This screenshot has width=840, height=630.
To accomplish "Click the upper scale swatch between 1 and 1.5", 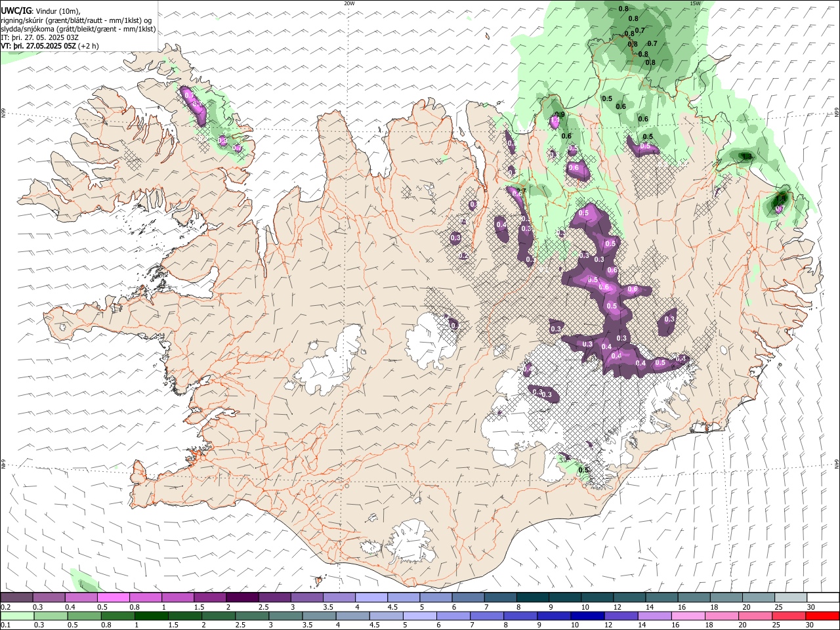I will 178,598.
